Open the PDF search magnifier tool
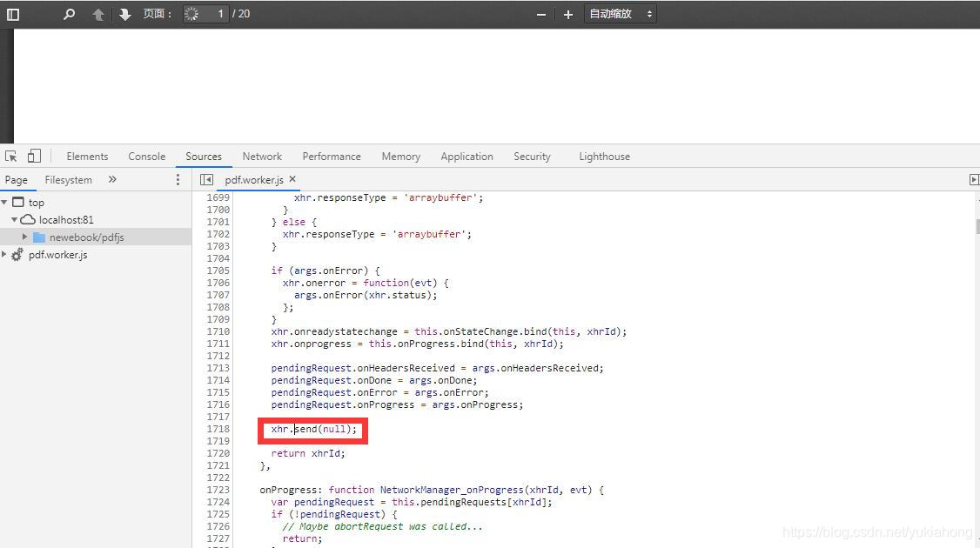Screen dimensions: 980x548 pos(69,13)
